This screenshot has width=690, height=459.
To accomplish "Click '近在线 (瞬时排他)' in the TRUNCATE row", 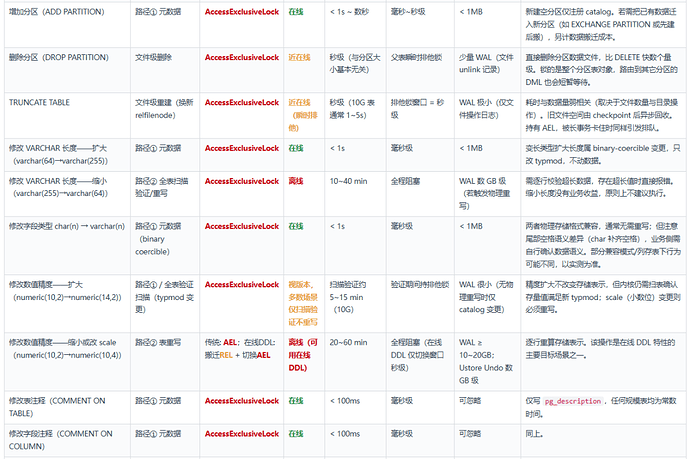I will point(304,115).
